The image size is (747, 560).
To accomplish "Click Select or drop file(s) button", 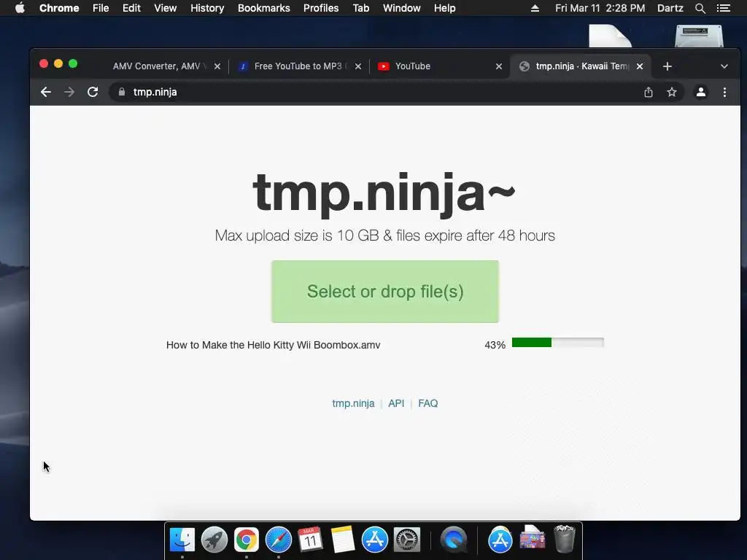I will (x=385, y=292).
